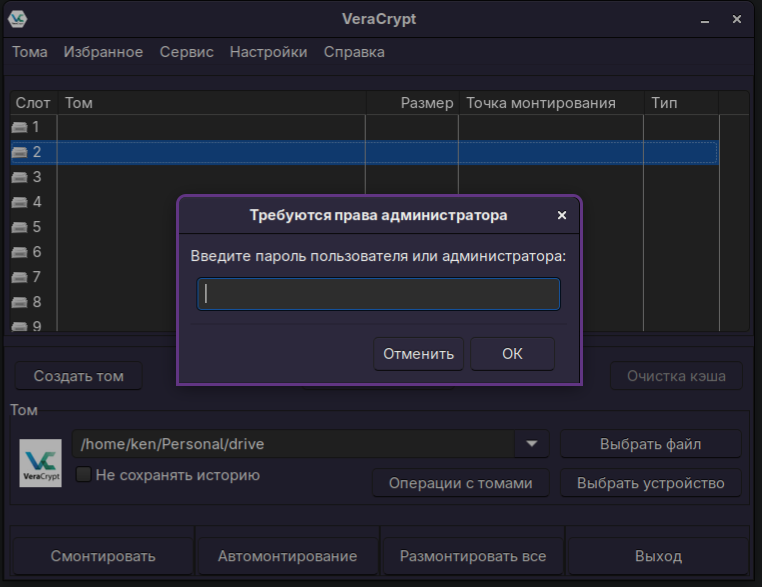Viewport: 762px width, 587px height.
Task: Click the 'Создать том' button
Action: click(79, 376)
